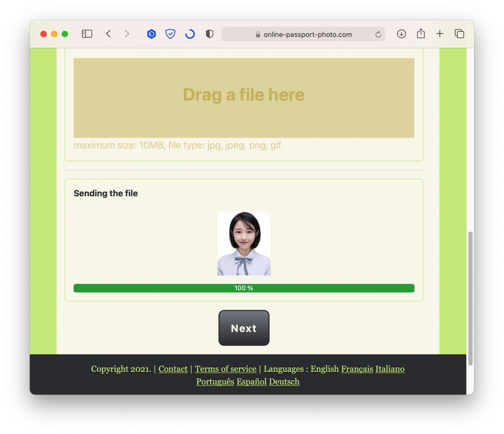
Task: Click the blue shield checkmark extension
Action: (x=170, y=34)
